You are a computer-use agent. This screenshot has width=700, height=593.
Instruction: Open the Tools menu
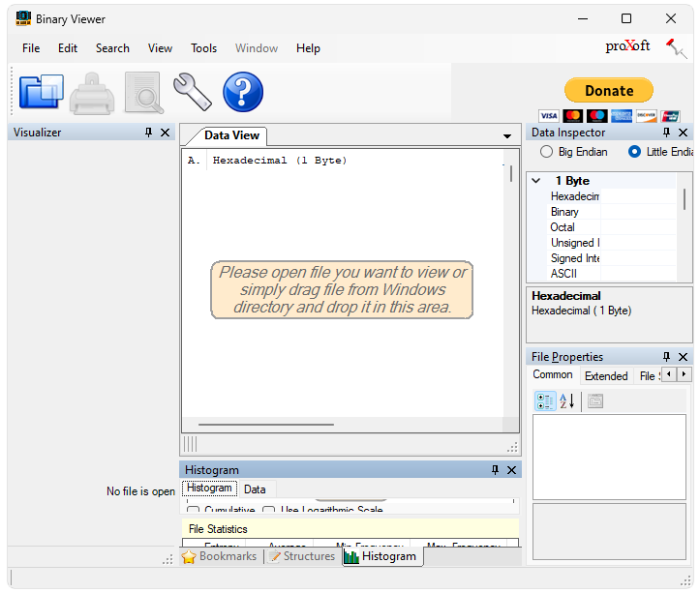[x=203, y=48]
